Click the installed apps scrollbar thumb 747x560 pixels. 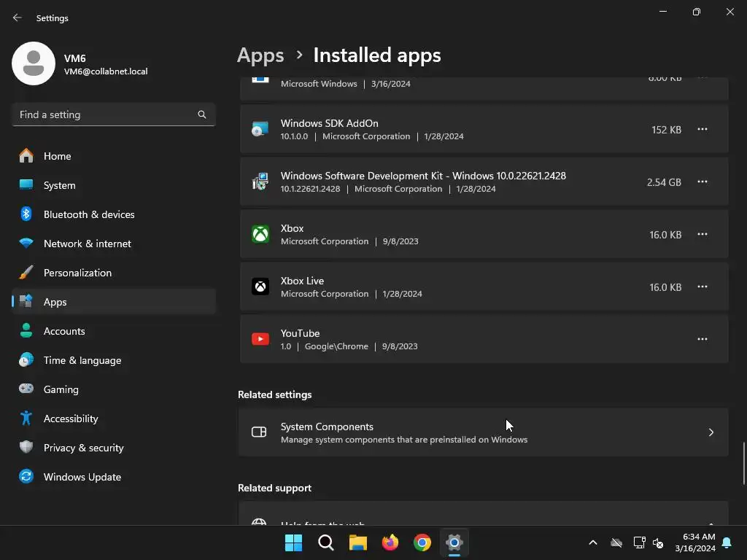click(743, 463)
